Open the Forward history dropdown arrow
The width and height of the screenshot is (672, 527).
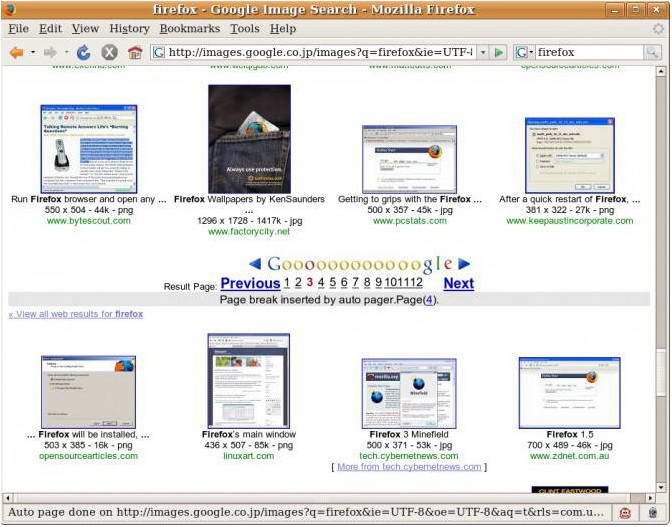tap(66, 53)
